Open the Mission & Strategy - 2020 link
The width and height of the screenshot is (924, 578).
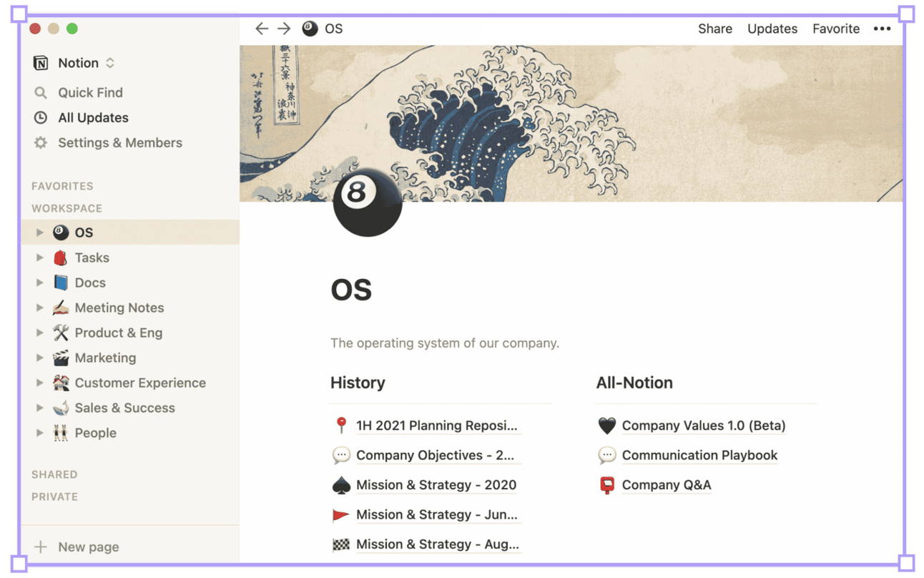tap(436, 485)
